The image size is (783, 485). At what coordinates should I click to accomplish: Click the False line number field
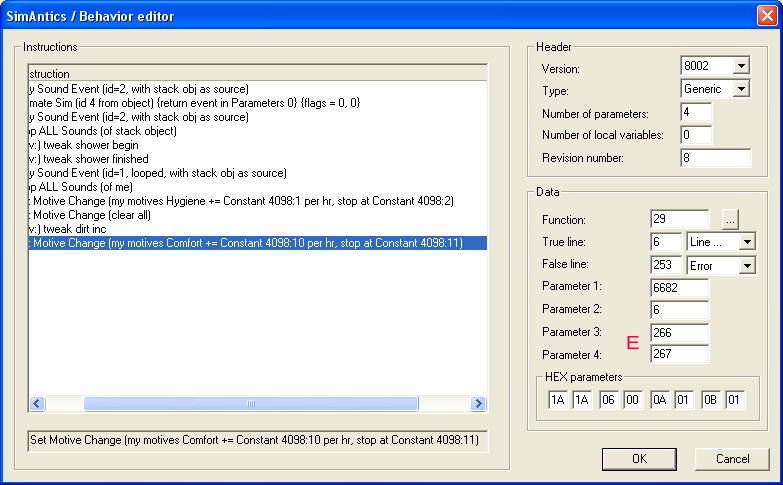coord(666,265)
